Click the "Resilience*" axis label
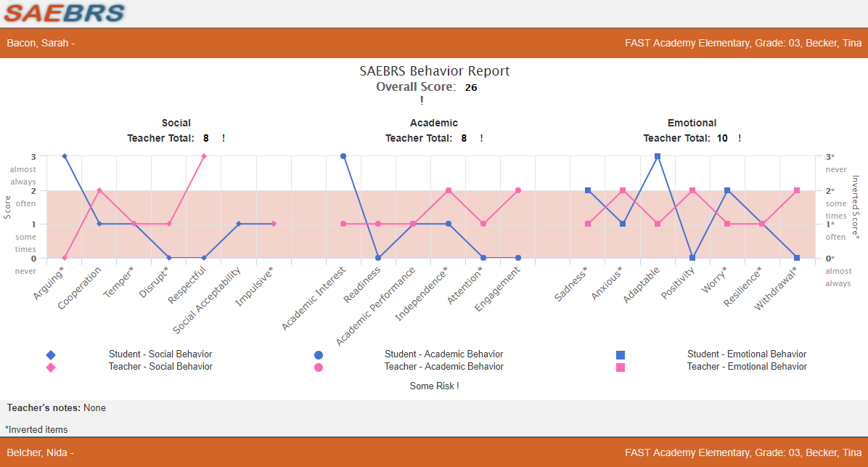The height and width of the screenshot is (467, 868). click(x=743, y=286)
